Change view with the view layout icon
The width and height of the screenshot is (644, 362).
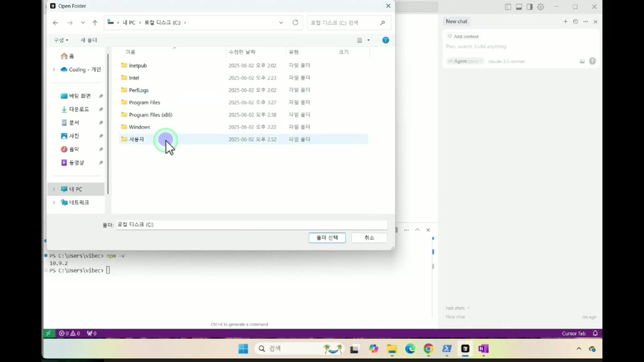[360, 40]
